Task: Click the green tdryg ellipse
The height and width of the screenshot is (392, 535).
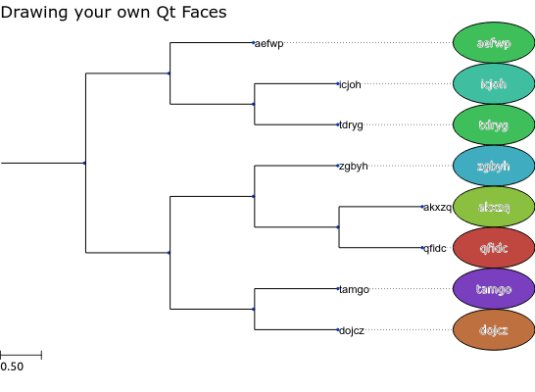Action: (x=494, y=124)
